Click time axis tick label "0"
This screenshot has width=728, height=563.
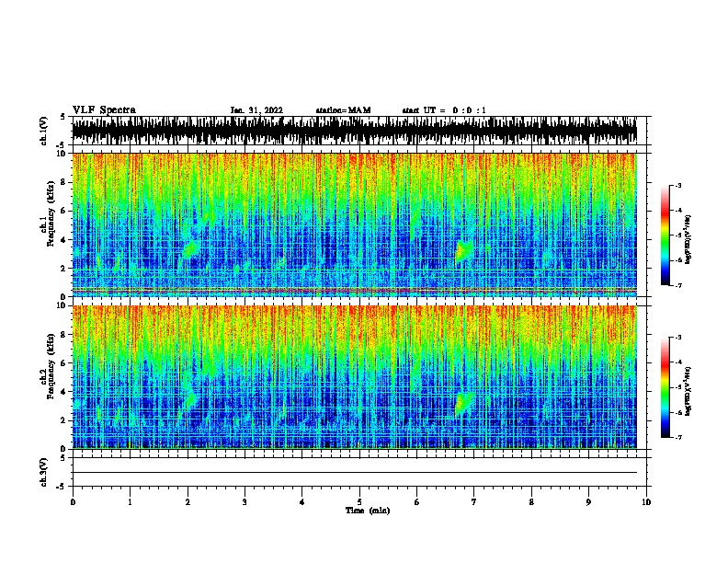pos(73,502)
